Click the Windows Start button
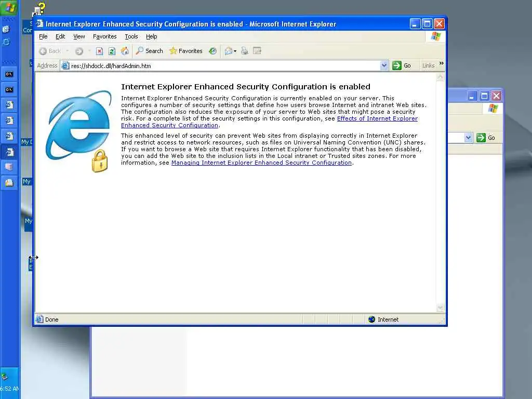 pyautogui.click(x=9, y=7)
